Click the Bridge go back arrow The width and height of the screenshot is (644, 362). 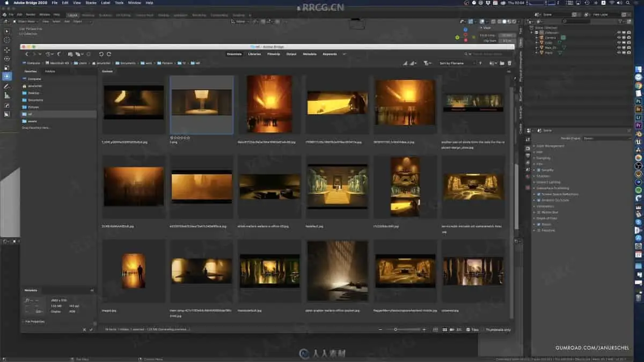pyautogui.click(x=27, y=54)
